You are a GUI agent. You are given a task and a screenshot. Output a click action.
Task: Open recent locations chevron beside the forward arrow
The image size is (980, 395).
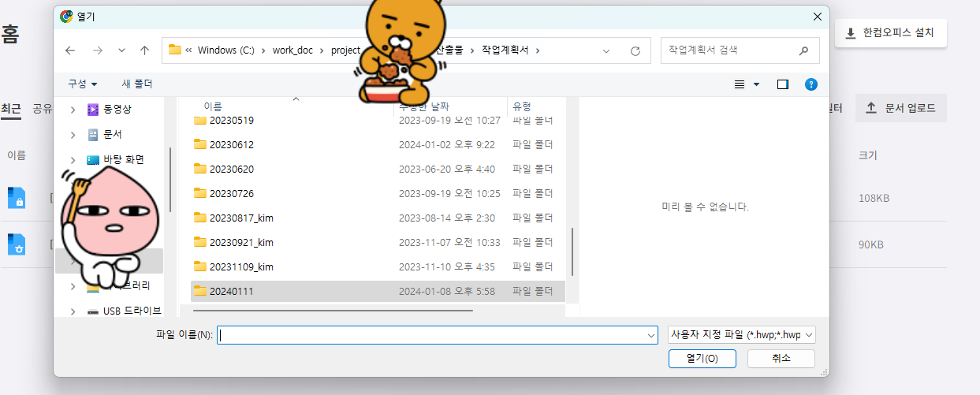(121, 50)
